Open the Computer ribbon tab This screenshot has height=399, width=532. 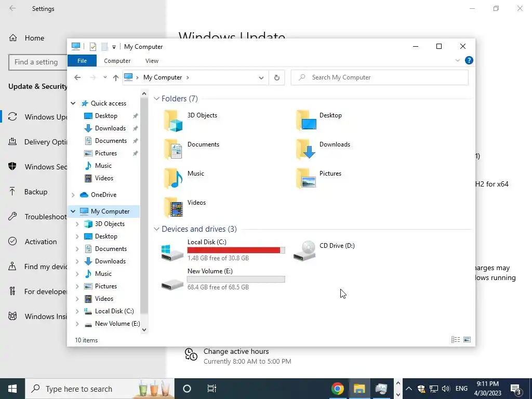click(117, 61)
